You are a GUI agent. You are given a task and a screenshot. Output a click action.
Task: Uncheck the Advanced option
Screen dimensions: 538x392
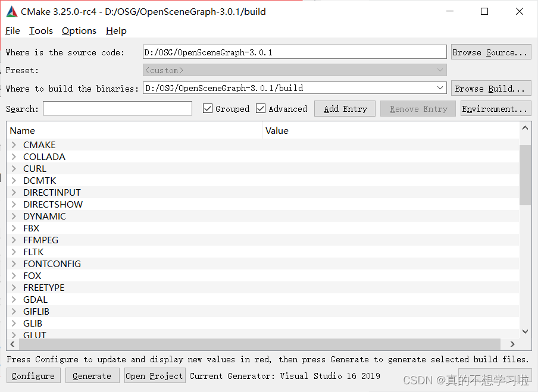261,108
